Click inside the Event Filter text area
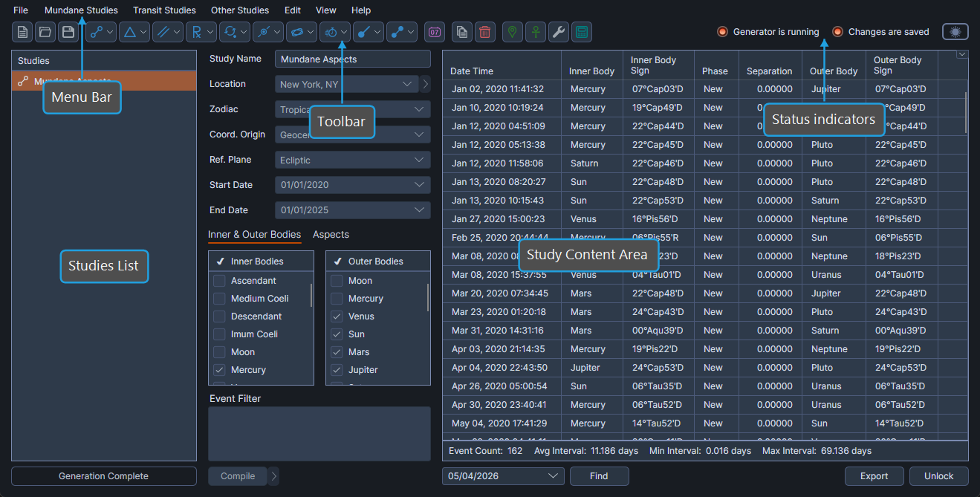The image size is (980, 497). point(319,434)
